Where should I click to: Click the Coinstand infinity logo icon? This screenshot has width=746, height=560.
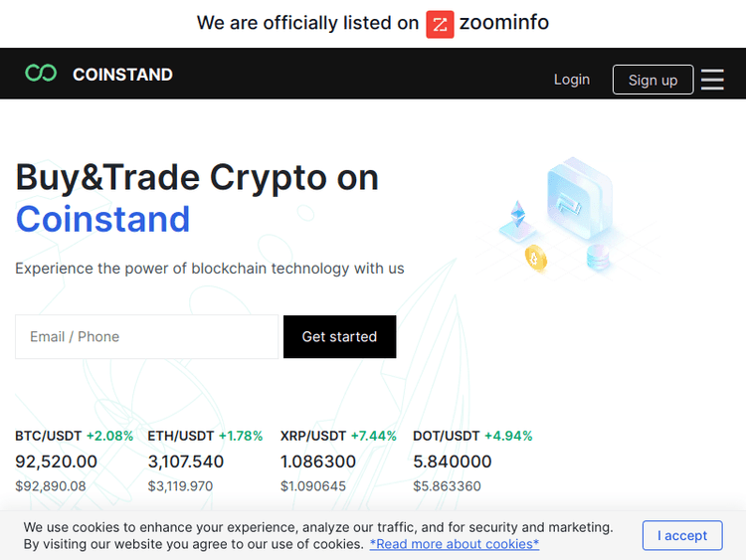[41, 74]
